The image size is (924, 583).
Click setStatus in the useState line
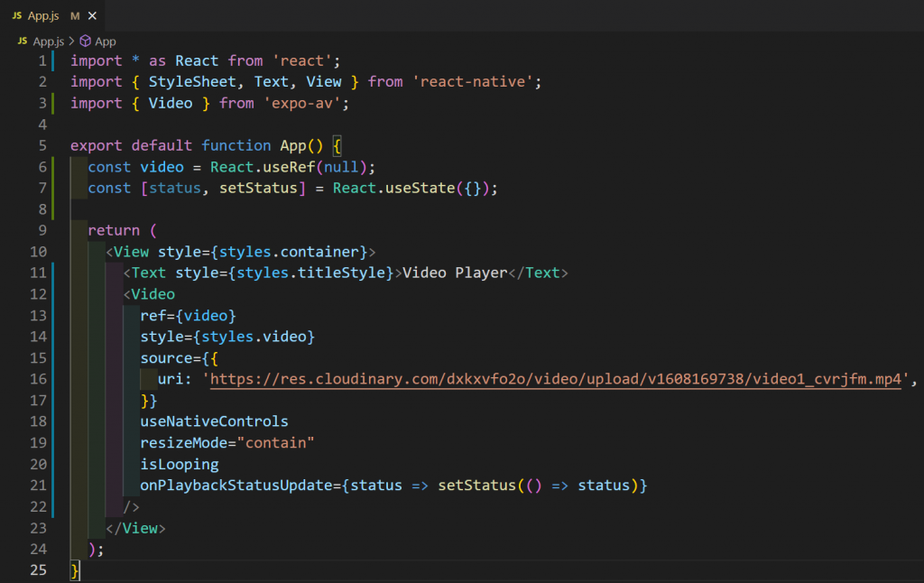258,188
